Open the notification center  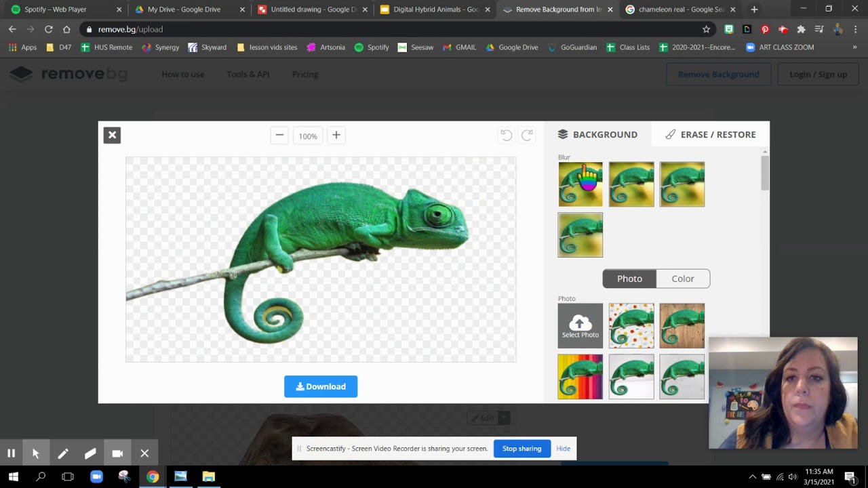[850, 477]
